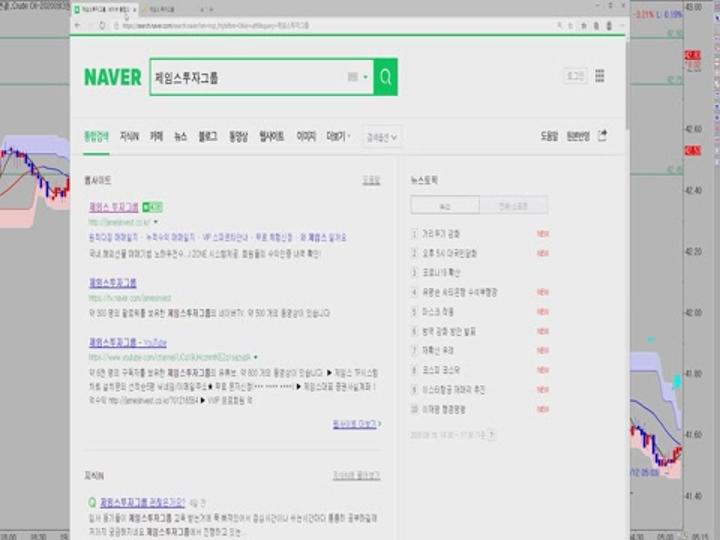This screenshot has width=720, height=540.
Task: Expand the arrow next to first result URL
Action: (x=156, y=222)
